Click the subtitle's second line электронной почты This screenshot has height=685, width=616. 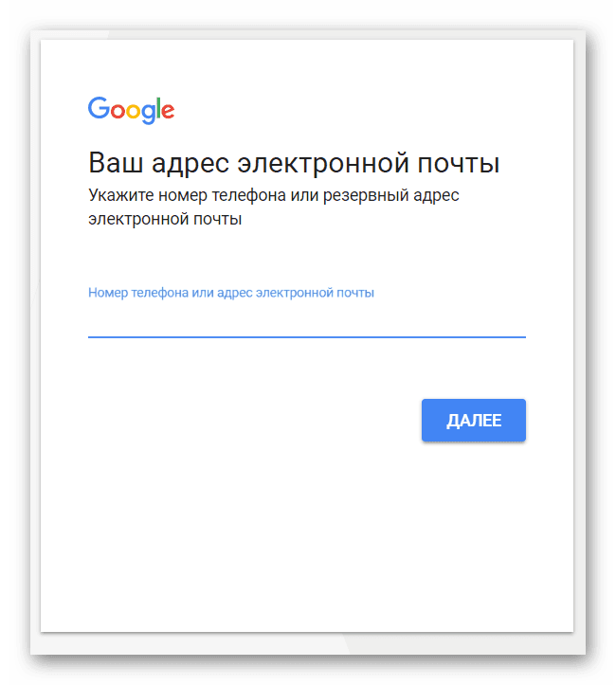165,219
